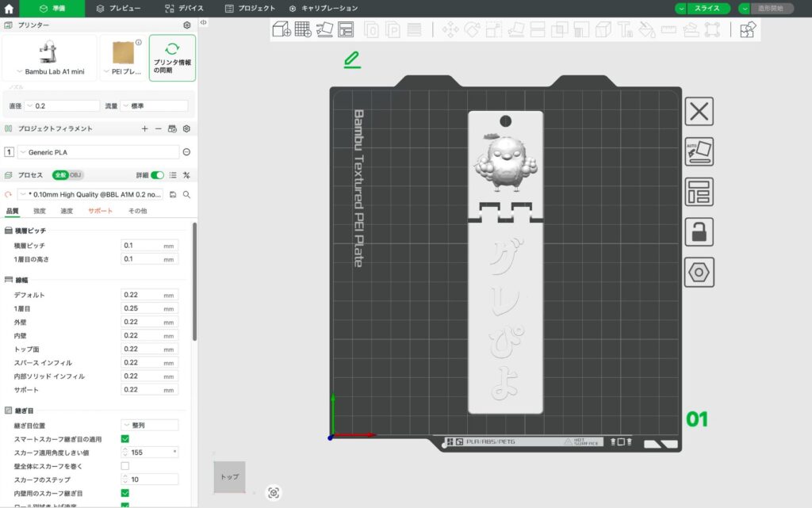Select the サポート process tab
Viewport: 812px width, 508px height.
point(100,211)
